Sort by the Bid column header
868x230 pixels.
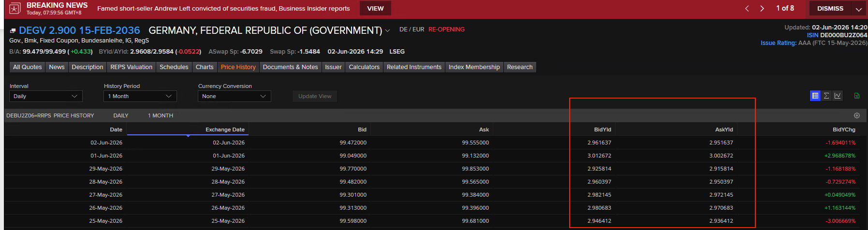(362, 129)
